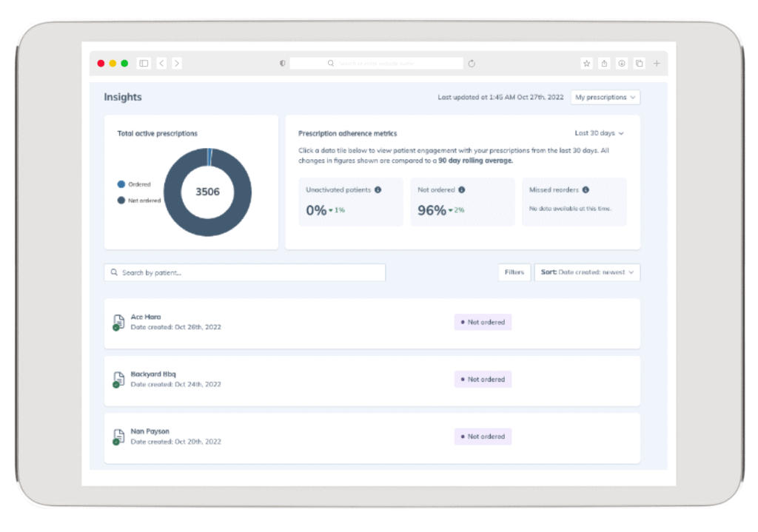Viewport: 758px width, 532px height.
Task: Show the tab overview icon
Action: [x=639, y=64]
